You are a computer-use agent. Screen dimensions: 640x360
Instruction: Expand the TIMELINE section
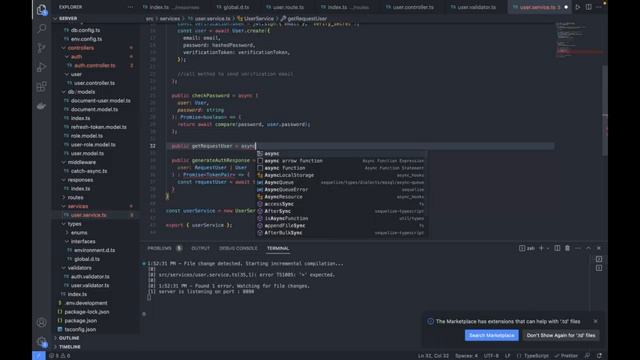click(70, 347)
